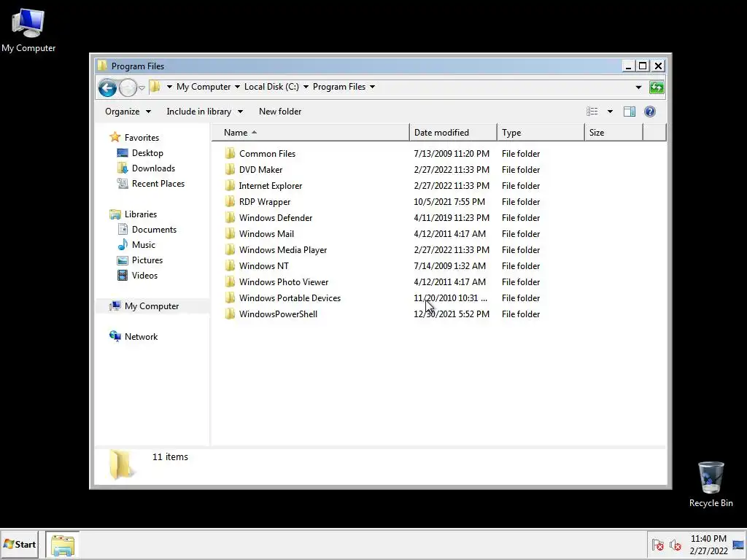The height and width of the screenshot is (560, 747).
Task: Select the Windows Photo Viewer folder icon
Action: pyautogui.click(x=230, y=282)
